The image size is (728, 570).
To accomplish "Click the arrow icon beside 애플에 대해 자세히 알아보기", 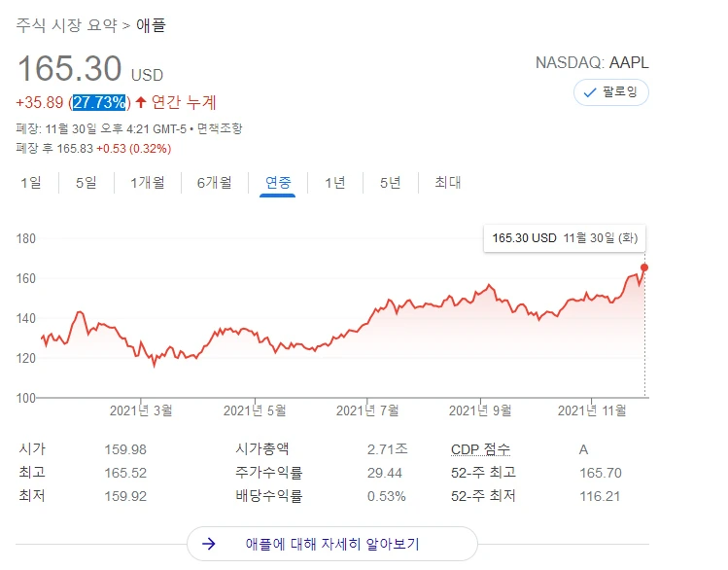I will click(209, 544).
